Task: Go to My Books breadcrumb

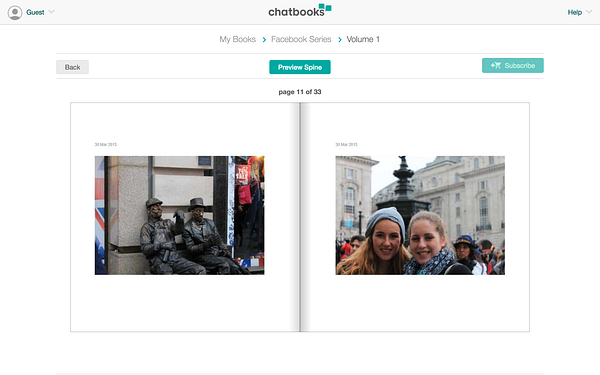Action: 237,39
